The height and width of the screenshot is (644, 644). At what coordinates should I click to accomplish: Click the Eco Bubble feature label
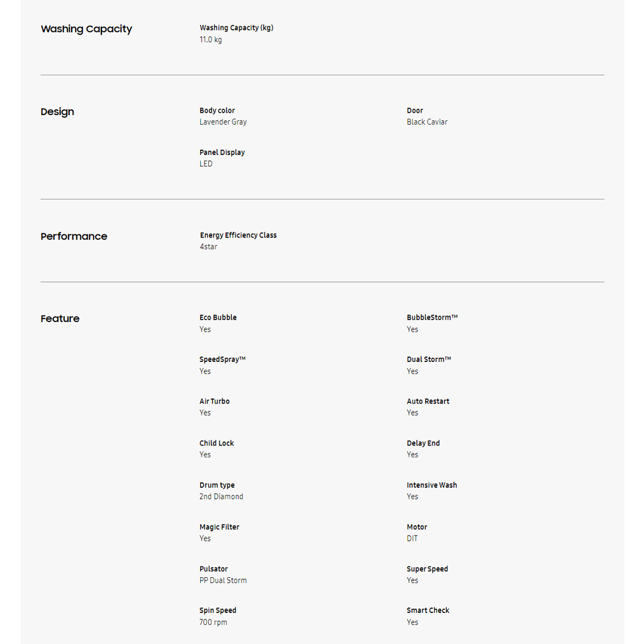point(218,317)
